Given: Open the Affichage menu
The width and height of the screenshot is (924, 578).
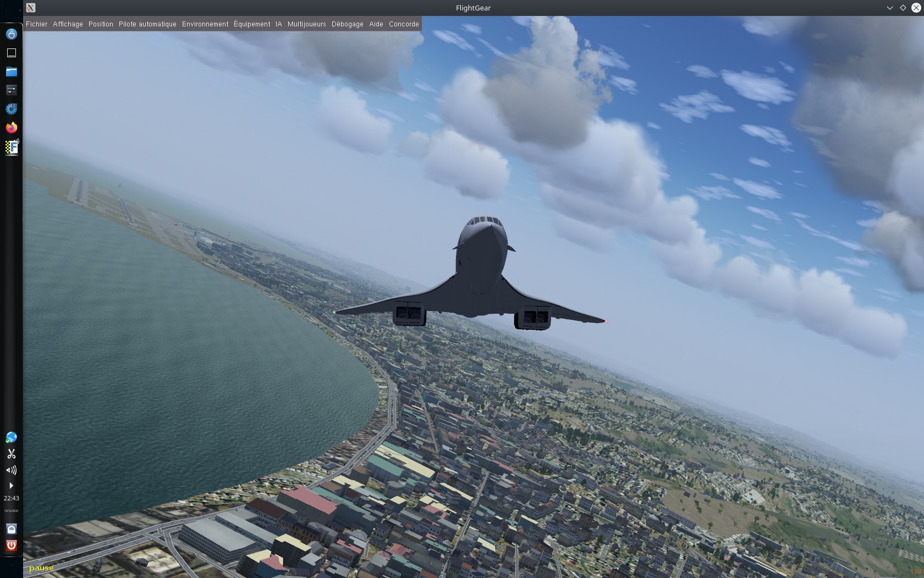Looking at the screenshot, I should (68, 24).
